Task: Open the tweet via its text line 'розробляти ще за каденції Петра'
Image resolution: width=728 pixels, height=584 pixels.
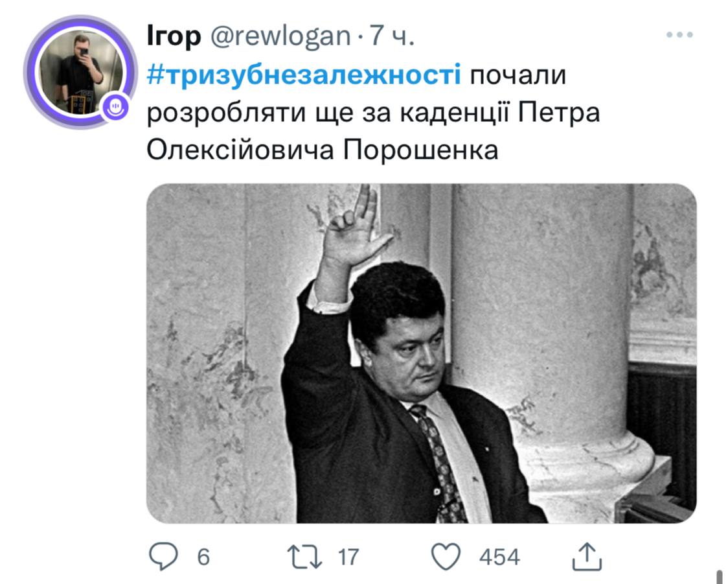Action: coord(373,113)
